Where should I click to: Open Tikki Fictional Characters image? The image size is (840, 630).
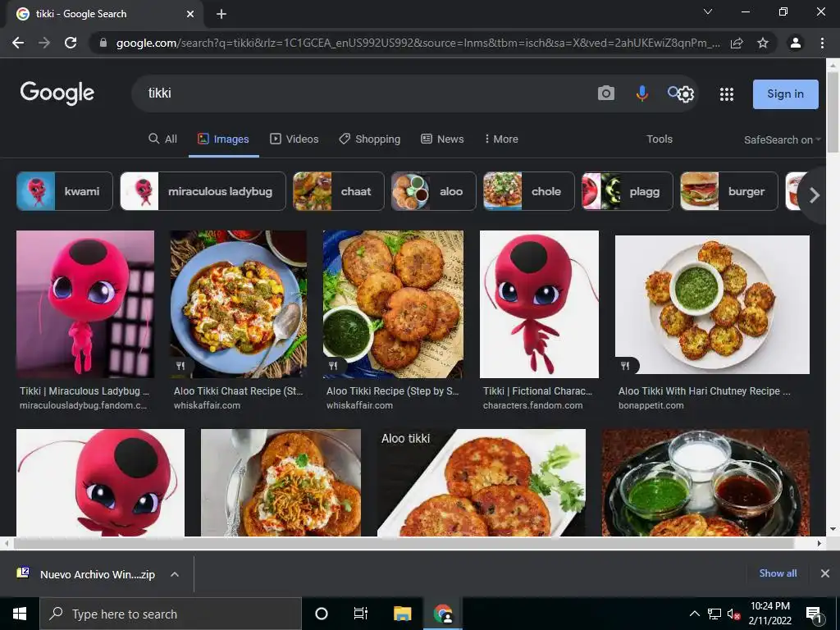tap(539, 304)
